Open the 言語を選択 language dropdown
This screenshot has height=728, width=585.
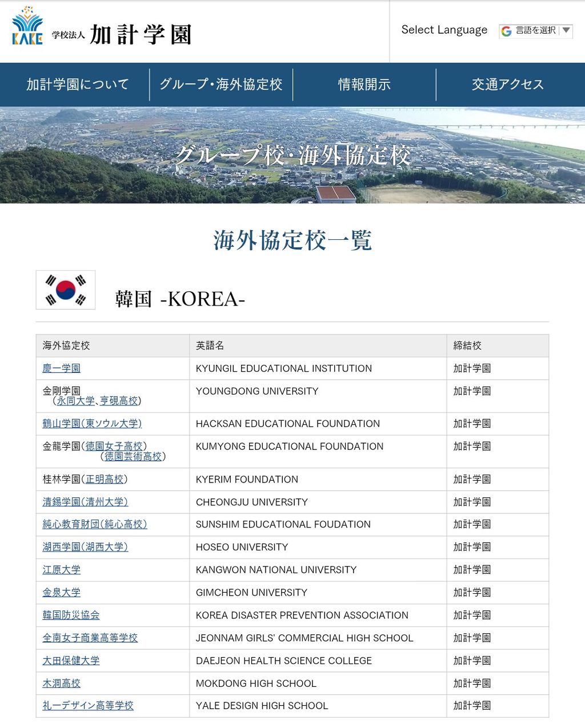tap(536, 31)
